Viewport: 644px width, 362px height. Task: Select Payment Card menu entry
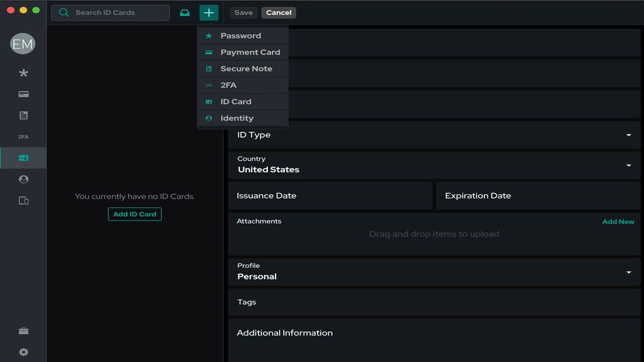[x=250, y=52]
